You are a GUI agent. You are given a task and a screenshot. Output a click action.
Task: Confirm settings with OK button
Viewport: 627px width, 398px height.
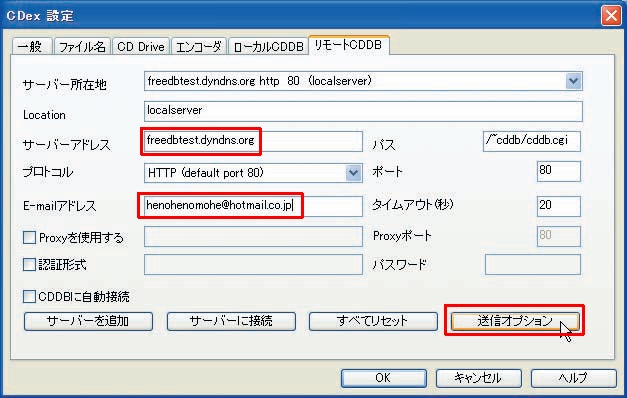383,378
